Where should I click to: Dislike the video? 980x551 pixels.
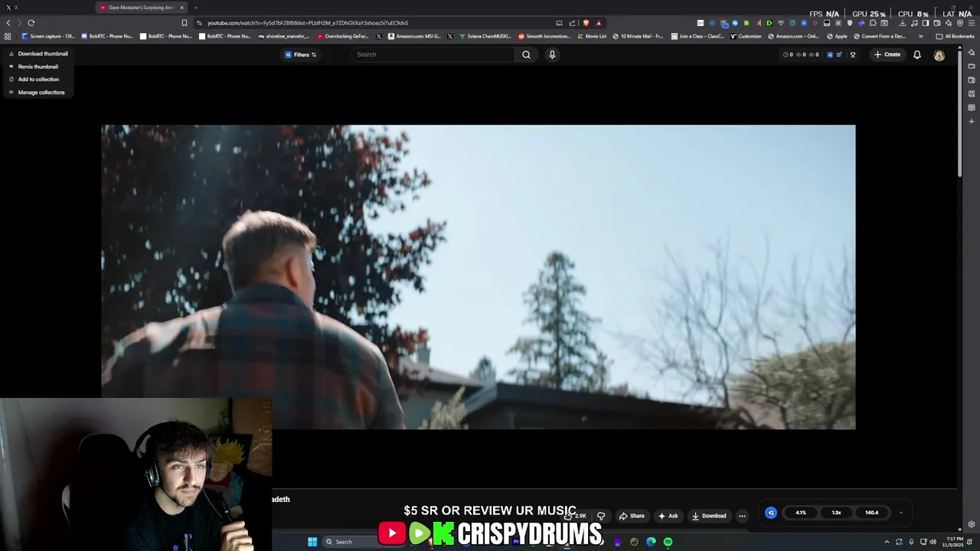[x=601, y=516]
